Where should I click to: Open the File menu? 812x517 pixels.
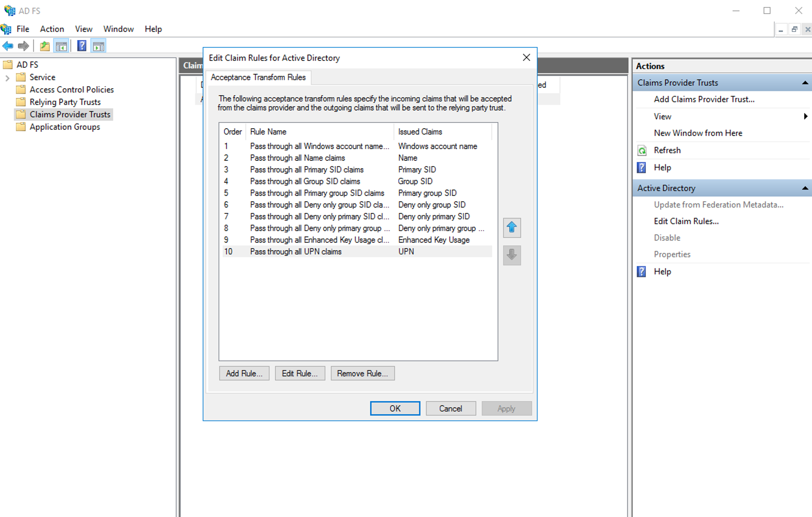[23, 29]
